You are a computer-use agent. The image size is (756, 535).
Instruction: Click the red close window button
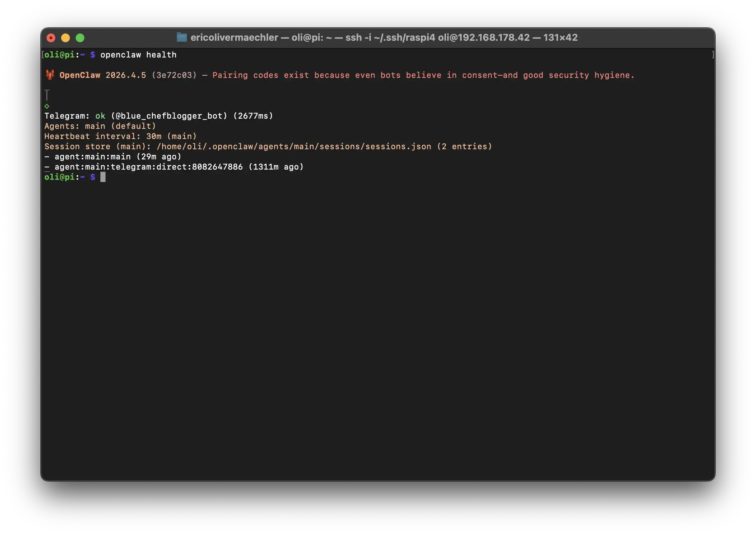click(51, 38)
